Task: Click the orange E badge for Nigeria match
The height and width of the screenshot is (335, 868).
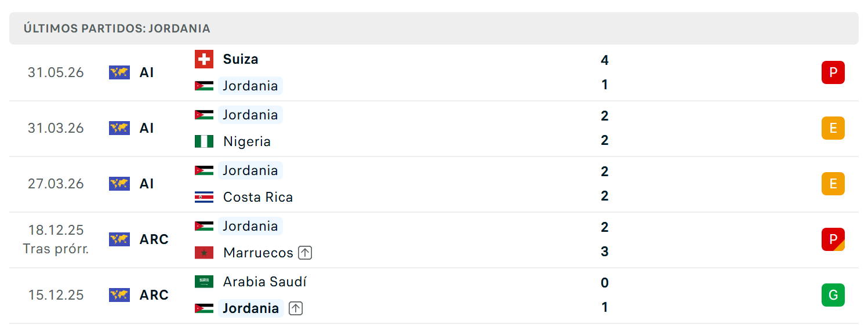Action: 833,128
